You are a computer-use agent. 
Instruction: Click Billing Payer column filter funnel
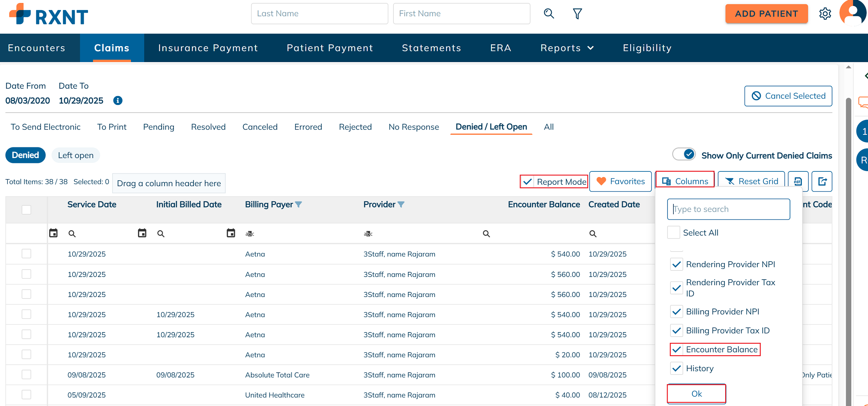(x=298, y=204)
